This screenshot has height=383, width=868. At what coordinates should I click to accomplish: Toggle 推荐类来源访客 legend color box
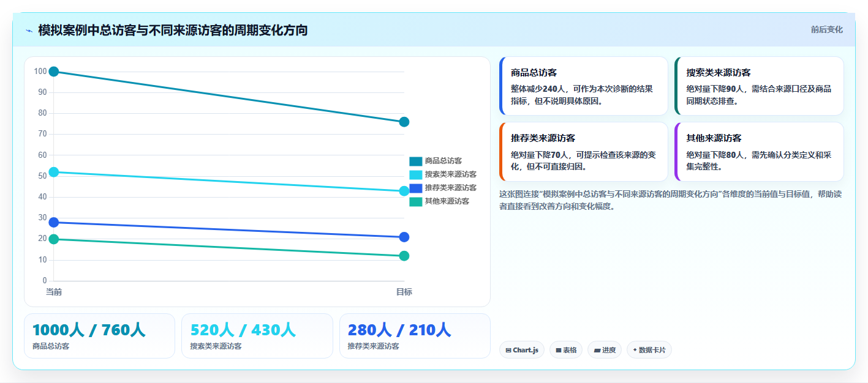[x=416, y=188]
